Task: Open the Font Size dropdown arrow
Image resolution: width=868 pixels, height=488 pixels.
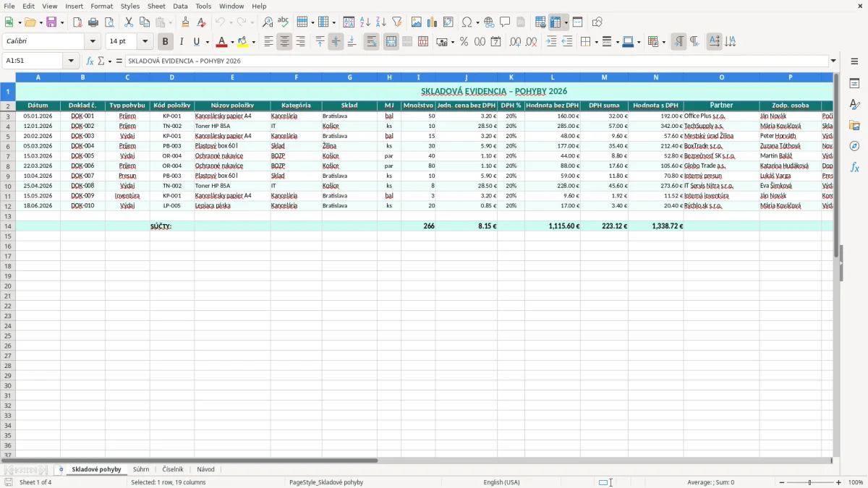Action: point(145,42)
